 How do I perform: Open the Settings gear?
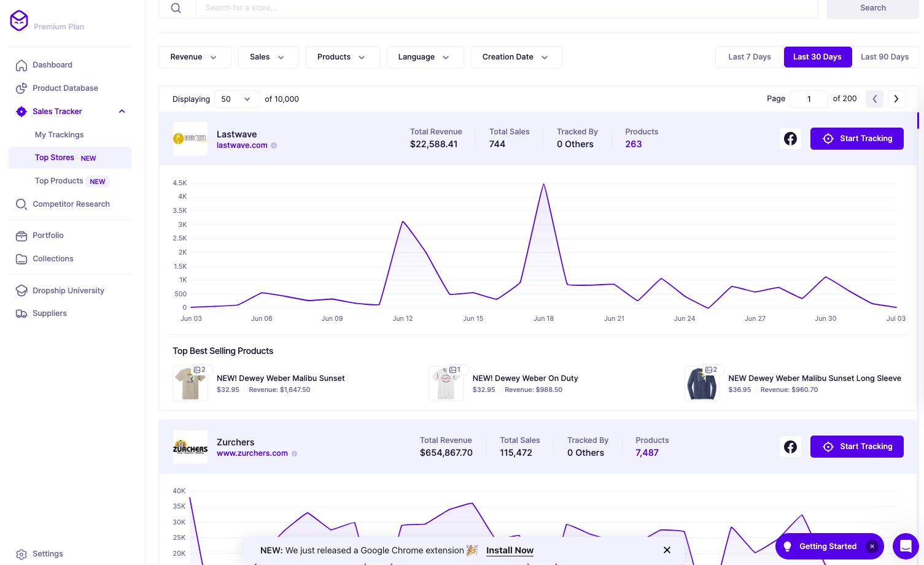(x=21, y=553)
